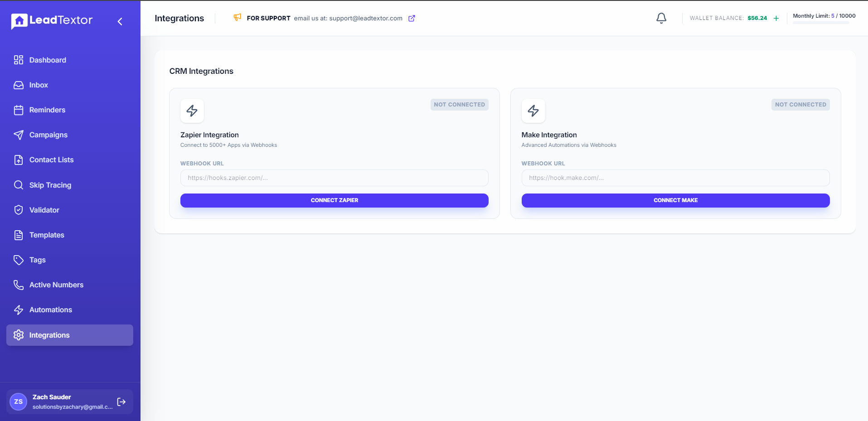Collapse the sidebar with the chevron arrow
Screen dimensions: 868x421
coord(120,21)
